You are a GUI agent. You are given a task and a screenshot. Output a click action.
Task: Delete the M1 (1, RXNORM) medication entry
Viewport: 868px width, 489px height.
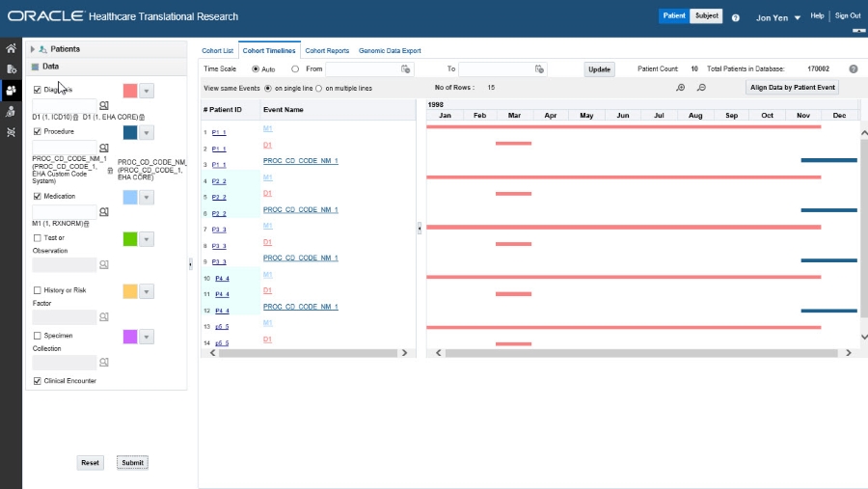[x=87, y=224]
